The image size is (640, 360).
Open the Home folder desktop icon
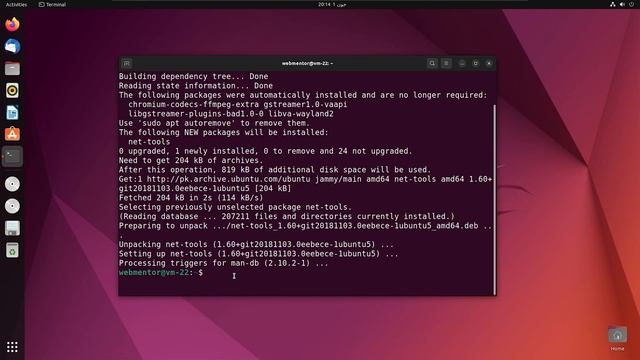coord(617,338)
